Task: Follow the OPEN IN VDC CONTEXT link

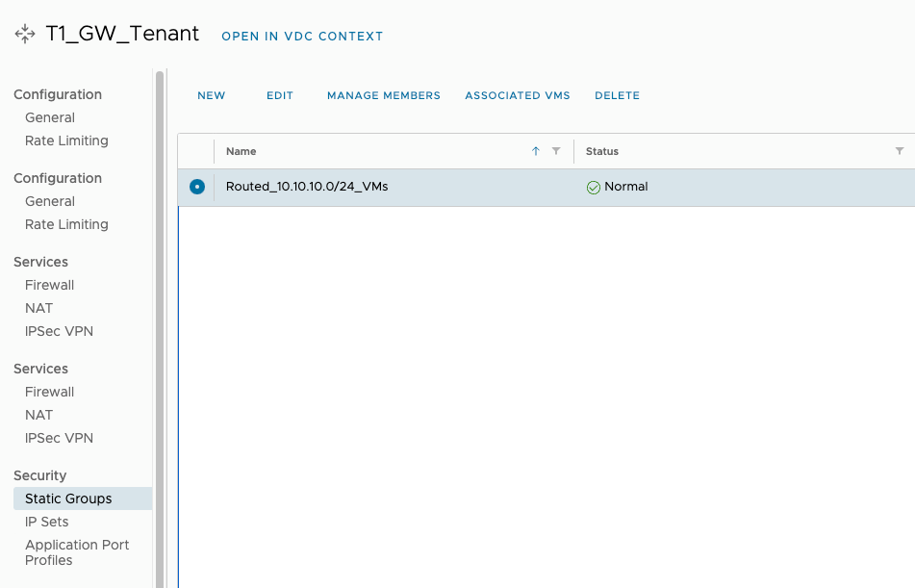Action: 302,37
